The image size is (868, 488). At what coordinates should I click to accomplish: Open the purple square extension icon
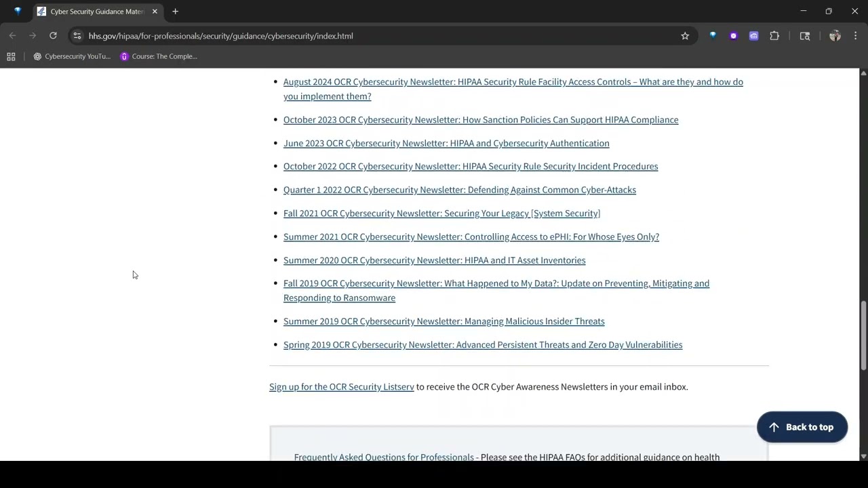coord(753,36)
